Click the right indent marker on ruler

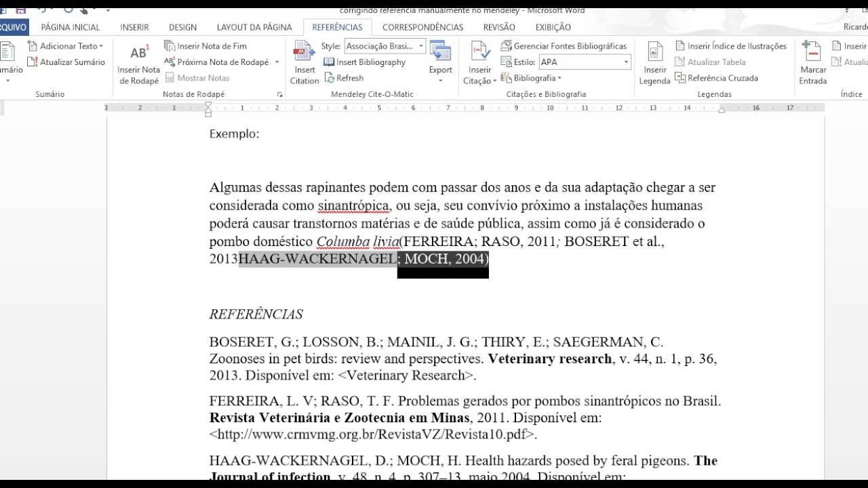(722, 110)
